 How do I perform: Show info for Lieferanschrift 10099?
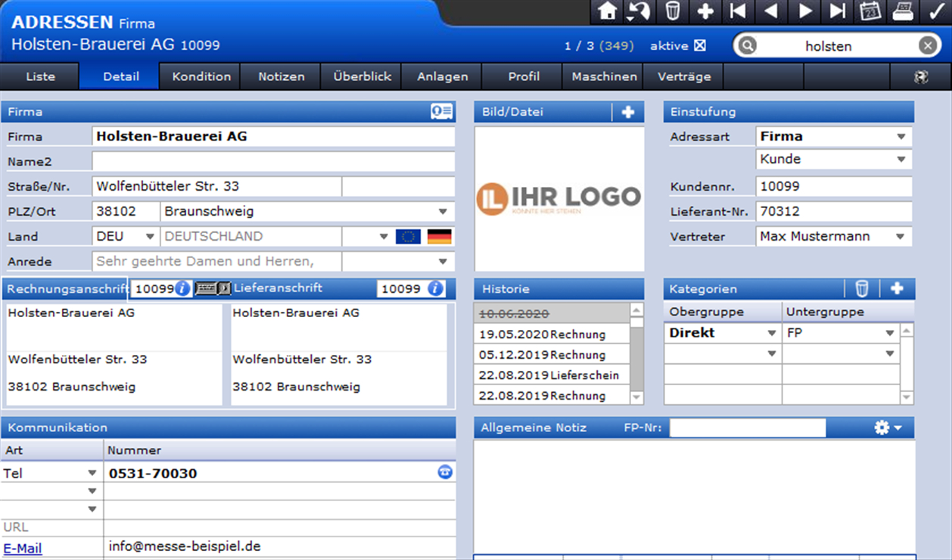[x=434, y=288]
